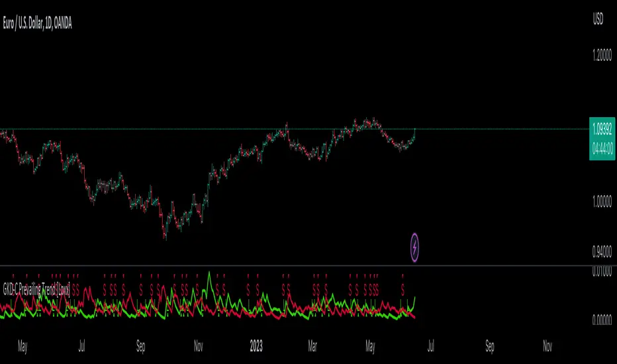
Task: Click the May label right after Mar
Action: [x=370, y=346]
